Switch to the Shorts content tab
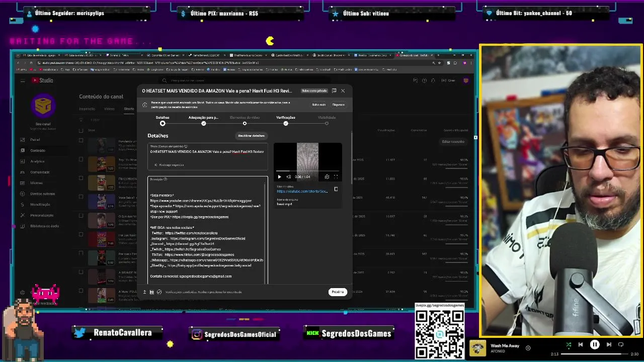This screenshot has width=644, height=362. click(129, 109)
